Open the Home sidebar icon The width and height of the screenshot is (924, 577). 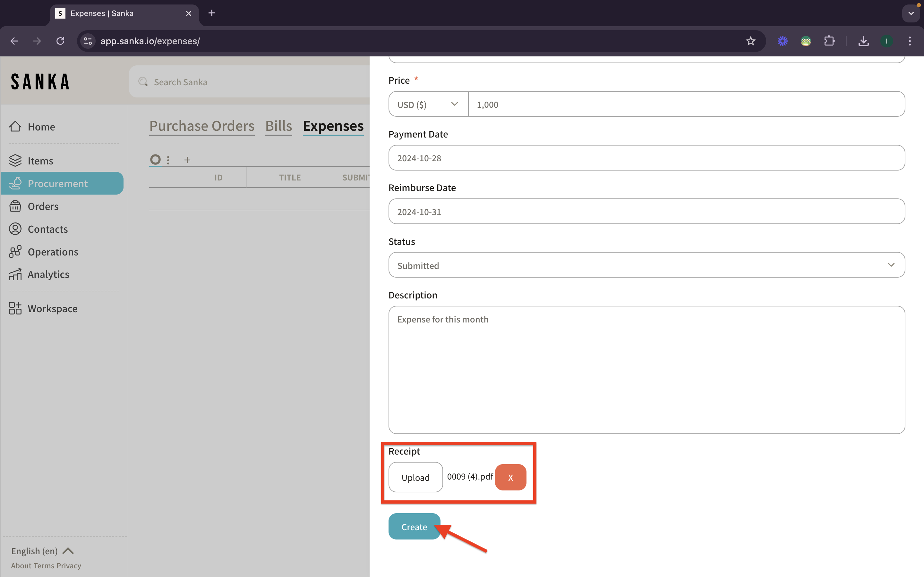pos(15,126)
